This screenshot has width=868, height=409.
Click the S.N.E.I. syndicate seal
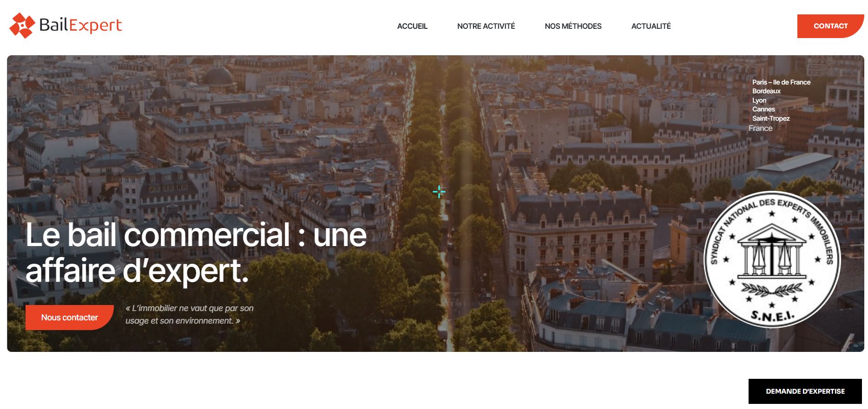(772, 260)
